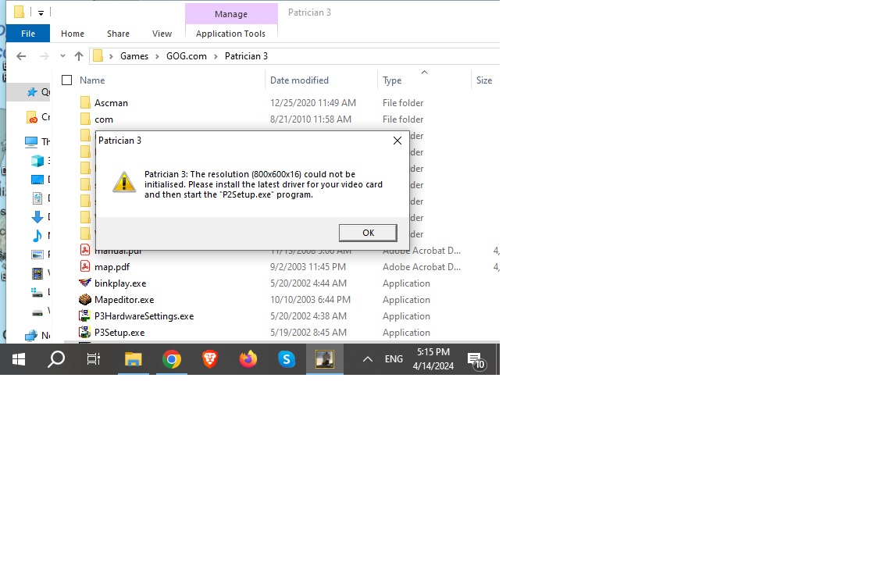Screen dimensions: 884x588
Task: Select the P3HardwareSettings.exe icon
Action: tap(85, 315)
